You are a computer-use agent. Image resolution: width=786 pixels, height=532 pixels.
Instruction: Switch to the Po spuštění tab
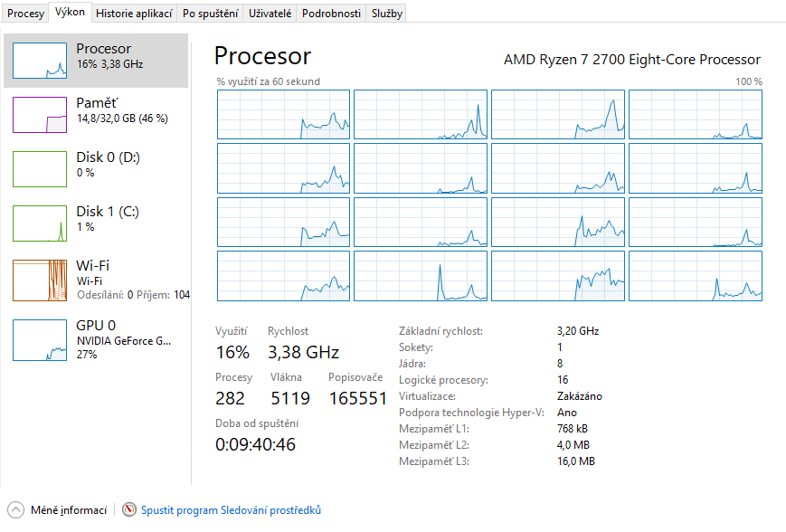[x=211, y=14]
